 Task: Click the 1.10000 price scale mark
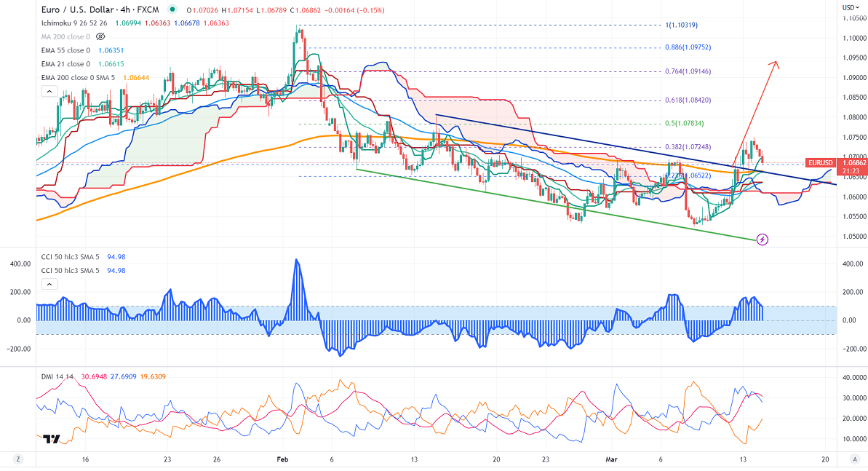pyautogui.click(x=853, y=38)
